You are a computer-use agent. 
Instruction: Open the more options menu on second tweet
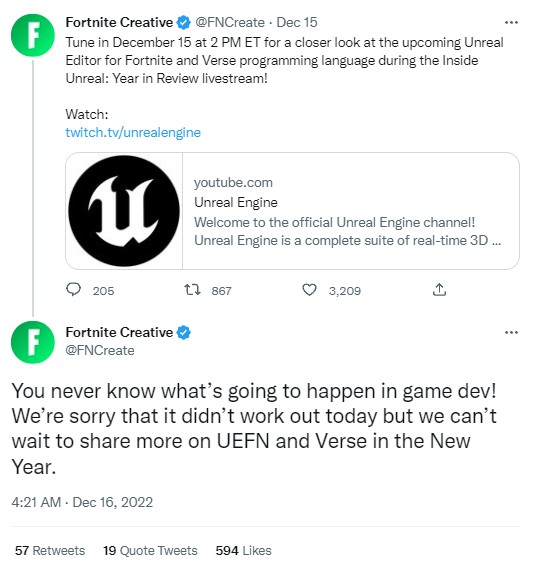point(511,332)
